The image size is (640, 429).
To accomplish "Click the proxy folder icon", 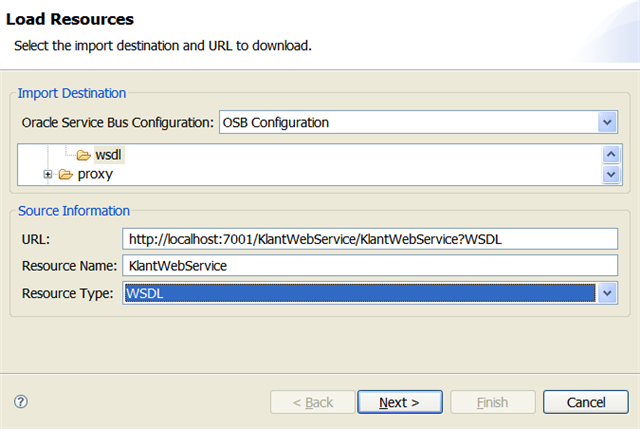I will (x=66, y=174).
